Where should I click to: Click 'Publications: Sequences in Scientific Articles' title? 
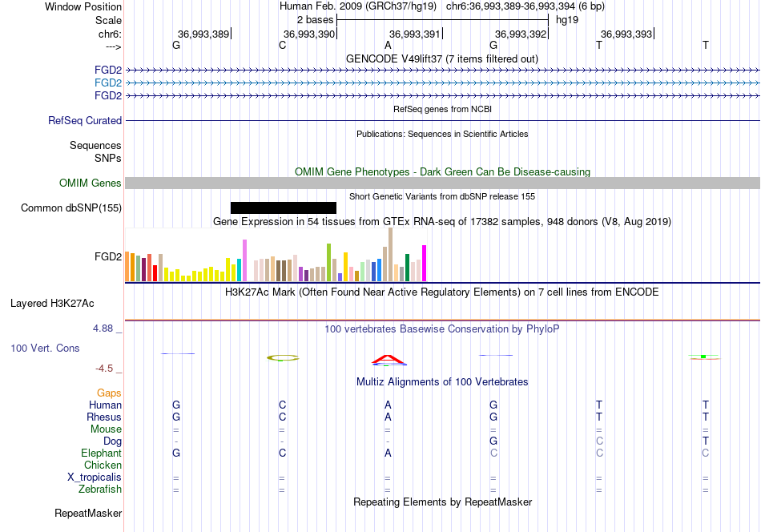click(x=442, y=134)
